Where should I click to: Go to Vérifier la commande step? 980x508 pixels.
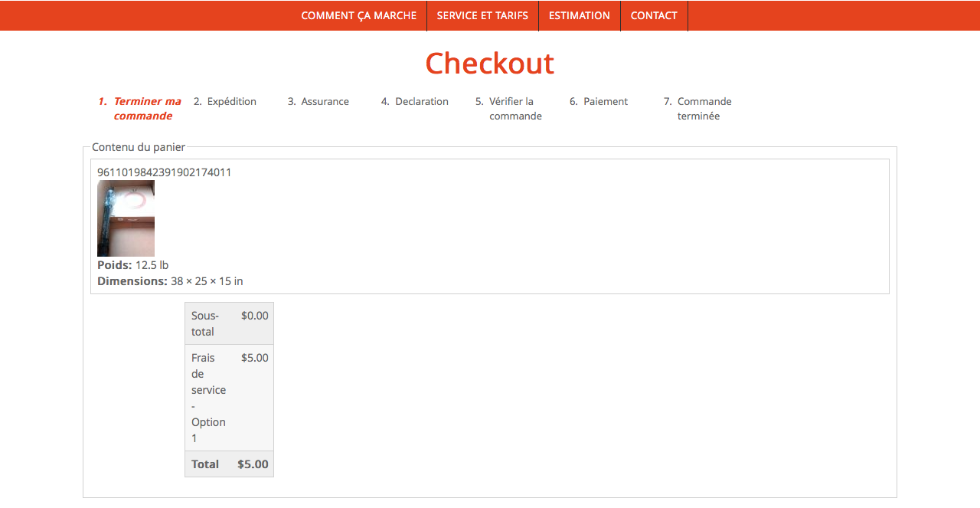click(514, 109)
